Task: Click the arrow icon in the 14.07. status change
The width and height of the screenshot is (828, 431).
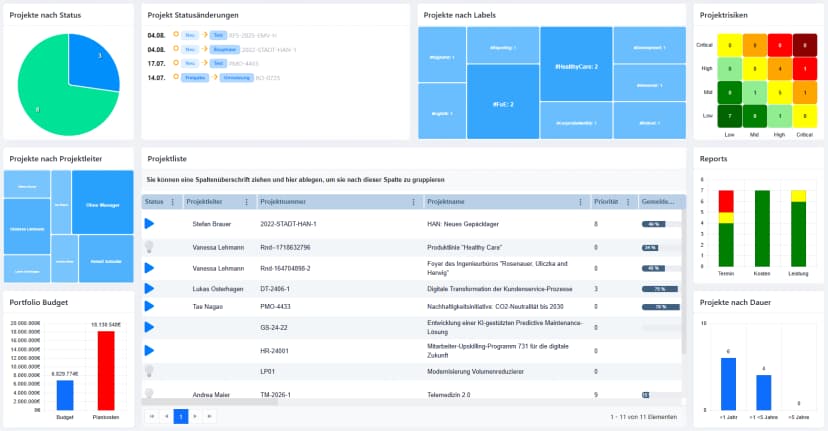Action: click(x=215, y=77)
